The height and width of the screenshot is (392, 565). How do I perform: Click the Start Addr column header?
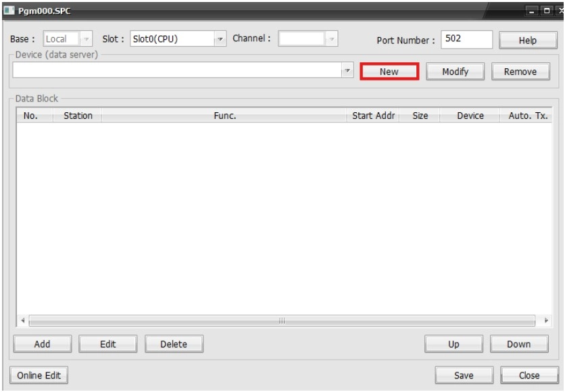373,116
